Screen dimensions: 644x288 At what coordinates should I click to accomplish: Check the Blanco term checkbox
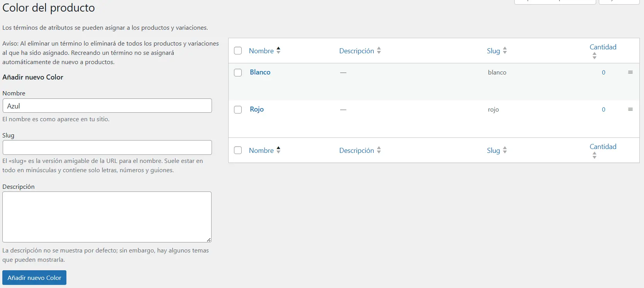tap(238, 73)
